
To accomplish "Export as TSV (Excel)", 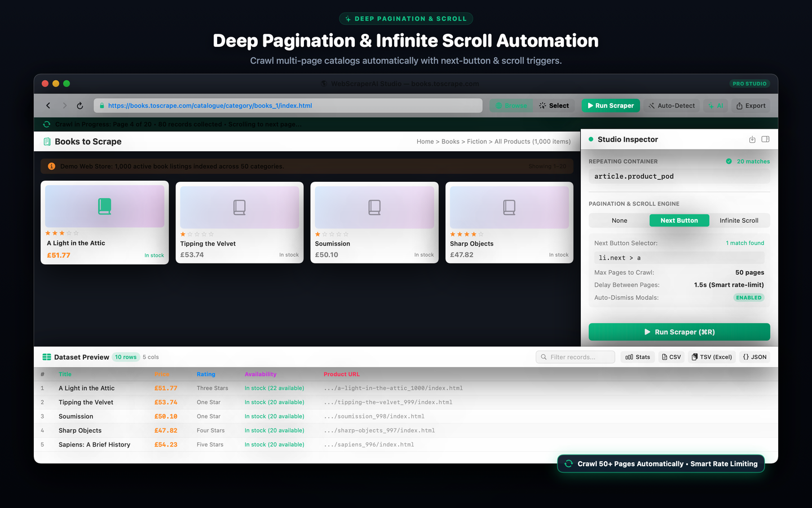I will 712,357.
